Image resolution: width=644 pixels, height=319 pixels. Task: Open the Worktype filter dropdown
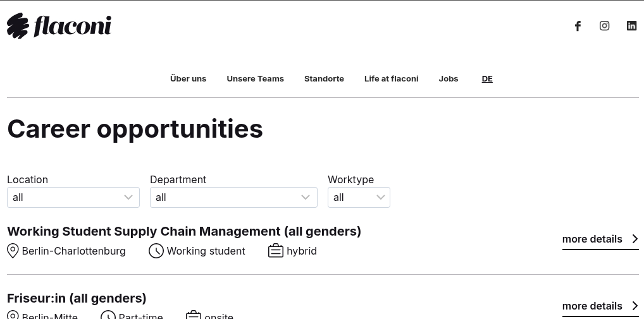pos(359,197)
